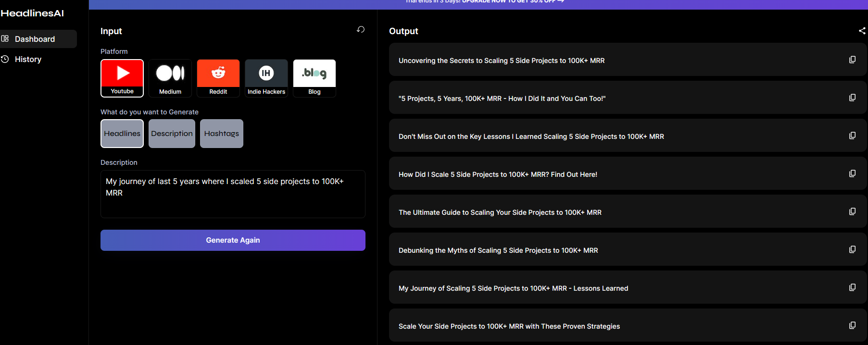Pick the Reddit platform icon
868x345 pixels.
tap(218, 78)
